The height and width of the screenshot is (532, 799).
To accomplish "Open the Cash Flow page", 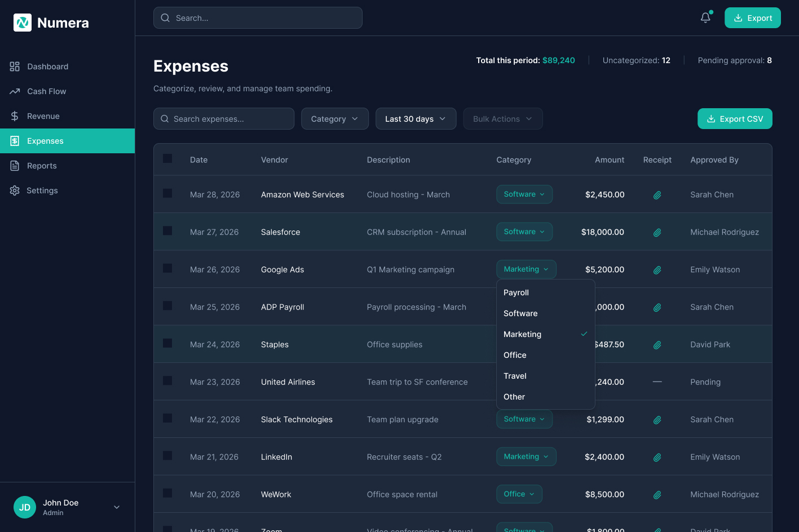I will pos(68,91).
